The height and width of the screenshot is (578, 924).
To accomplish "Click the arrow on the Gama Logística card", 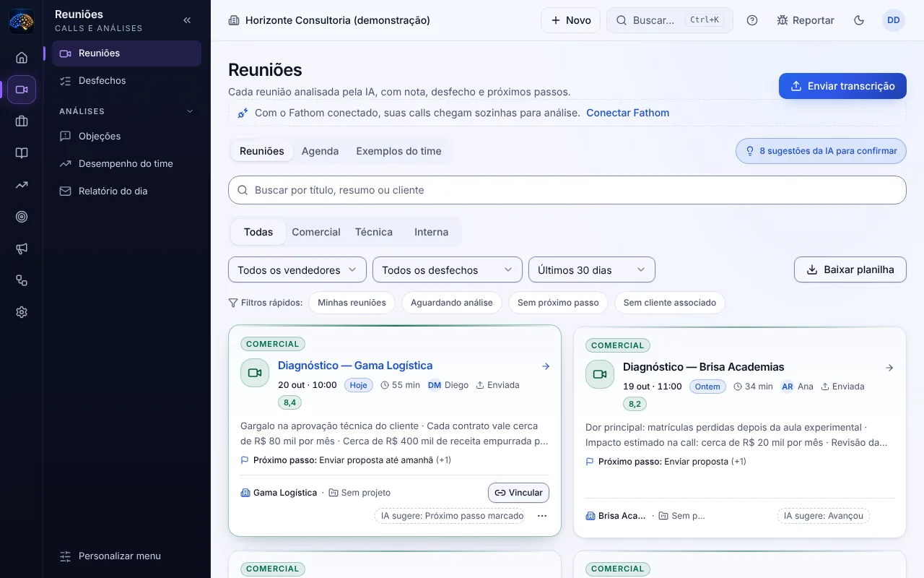I will click(x=546, y=366).
